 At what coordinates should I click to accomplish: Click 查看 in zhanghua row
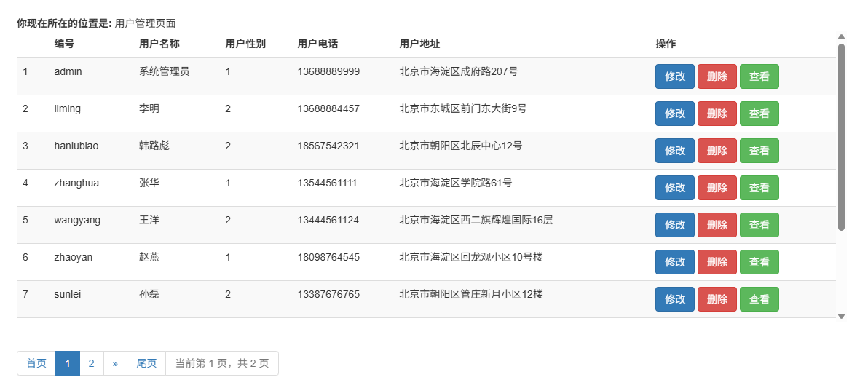(759, 188)
